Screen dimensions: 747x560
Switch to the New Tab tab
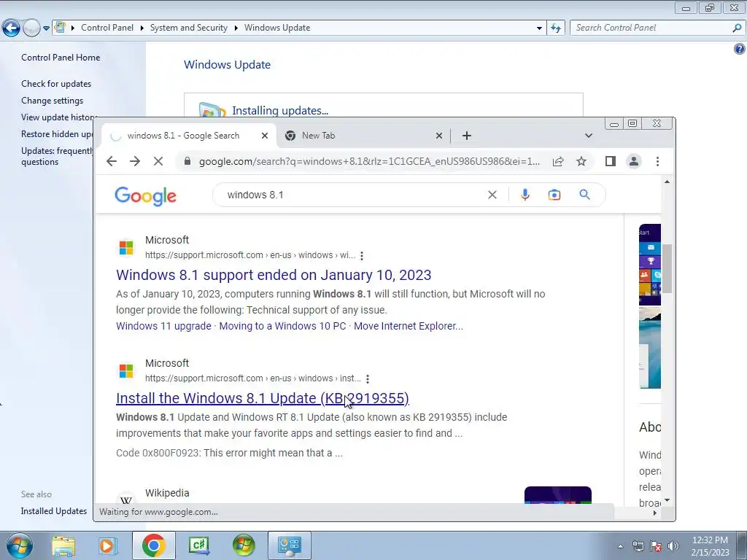pos(362,136)
